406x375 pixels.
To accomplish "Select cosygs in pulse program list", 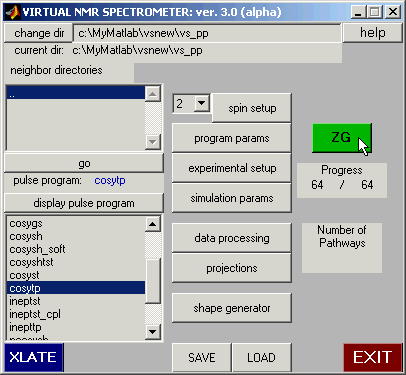I will (76, 223).
